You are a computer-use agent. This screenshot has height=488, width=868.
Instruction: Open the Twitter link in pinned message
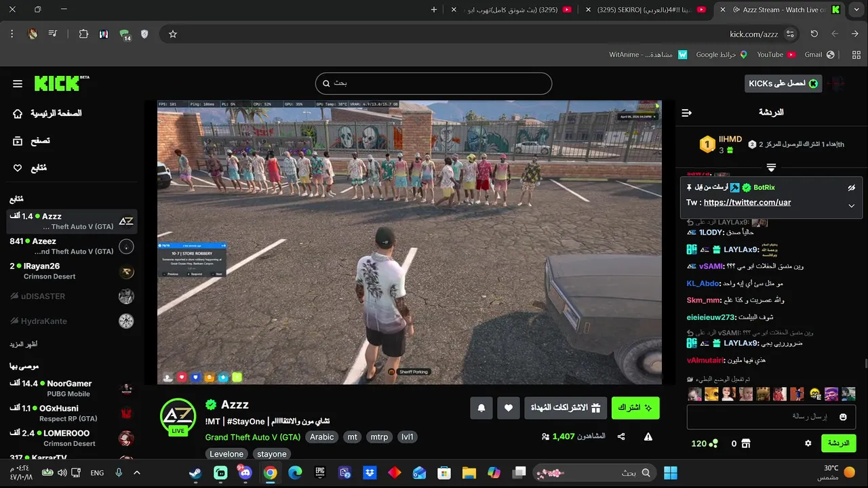pos(747,203)
